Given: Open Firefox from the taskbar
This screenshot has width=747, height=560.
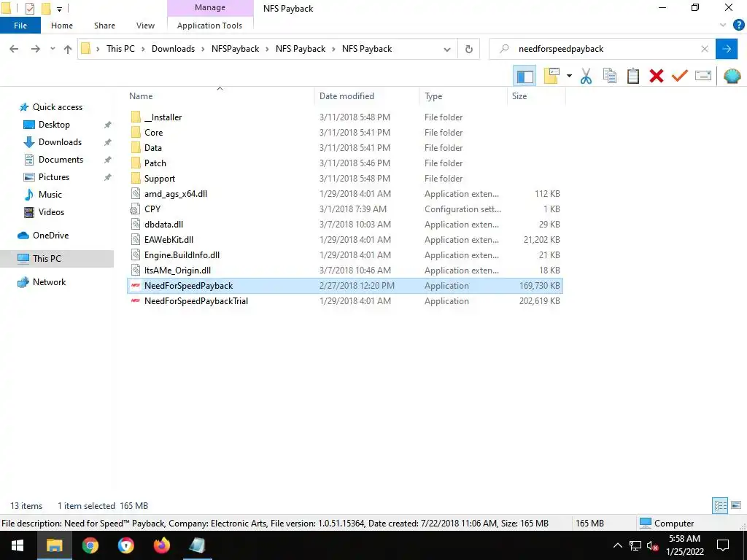Looking at the screenshot, I should (x=161, y=545).
